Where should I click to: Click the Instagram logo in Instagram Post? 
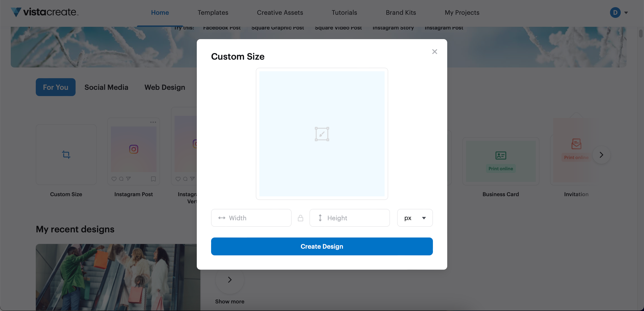pyautogui.click(x=133, y=149)
